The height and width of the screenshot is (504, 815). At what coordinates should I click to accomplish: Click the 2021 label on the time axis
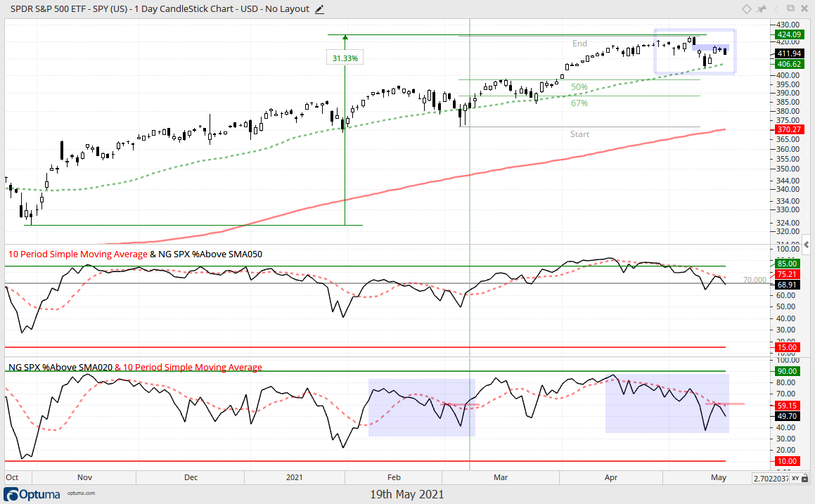[294, 477]
